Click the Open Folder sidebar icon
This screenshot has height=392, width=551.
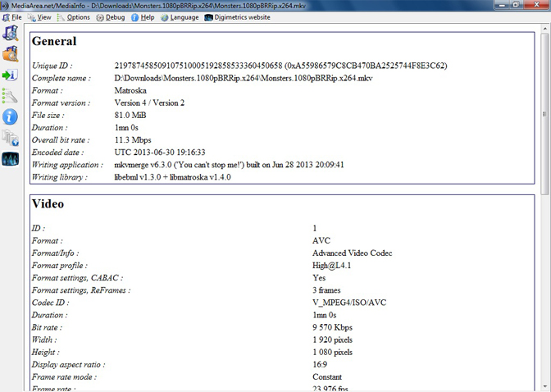coord(11,54)
